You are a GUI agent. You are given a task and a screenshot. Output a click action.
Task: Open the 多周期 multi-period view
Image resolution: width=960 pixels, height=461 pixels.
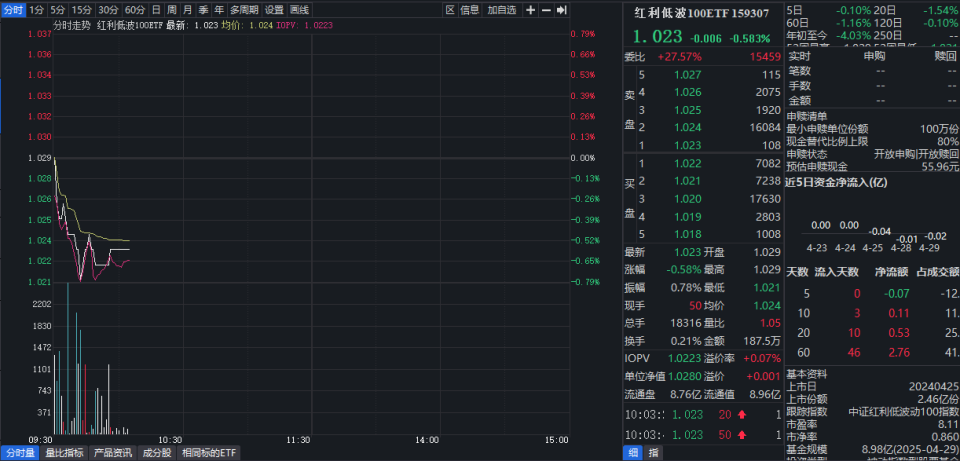click(244, 10)
